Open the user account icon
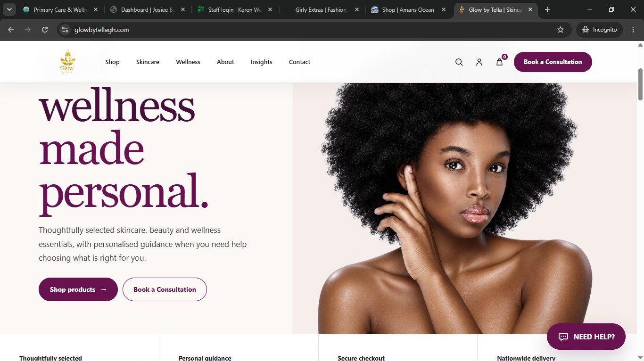This screenshot has width=644, height=362. [x=479, y=62]
